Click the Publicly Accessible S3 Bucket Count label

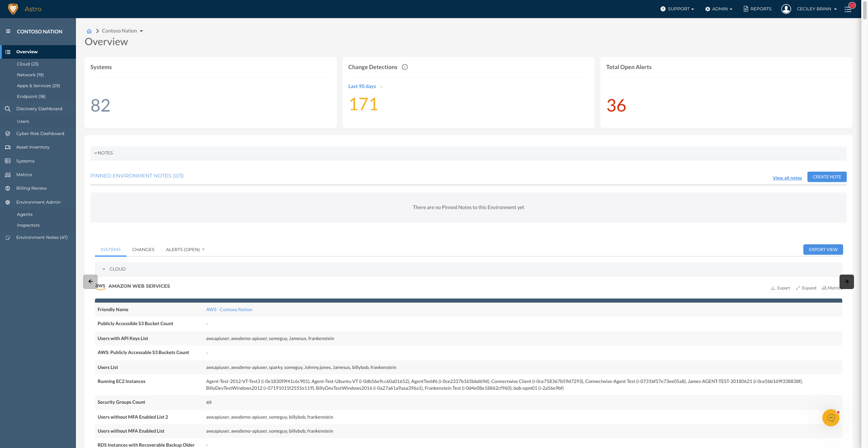[136, 324]
